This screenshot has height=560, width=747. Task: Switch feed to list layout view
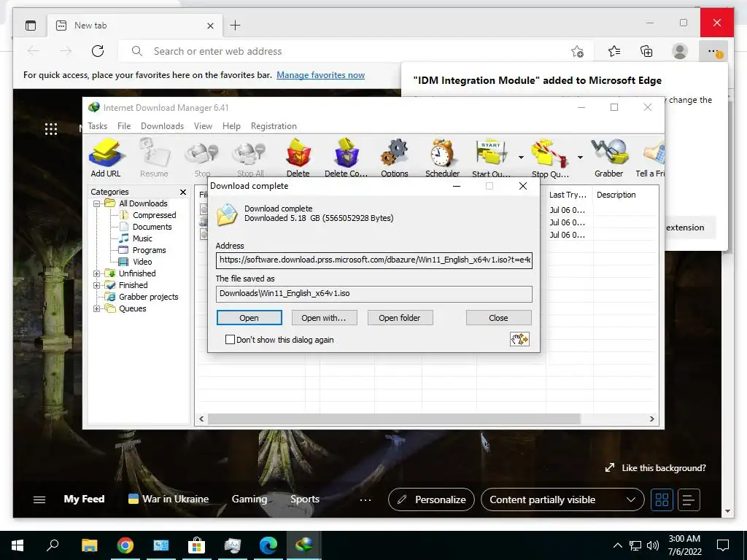[689, 499]
